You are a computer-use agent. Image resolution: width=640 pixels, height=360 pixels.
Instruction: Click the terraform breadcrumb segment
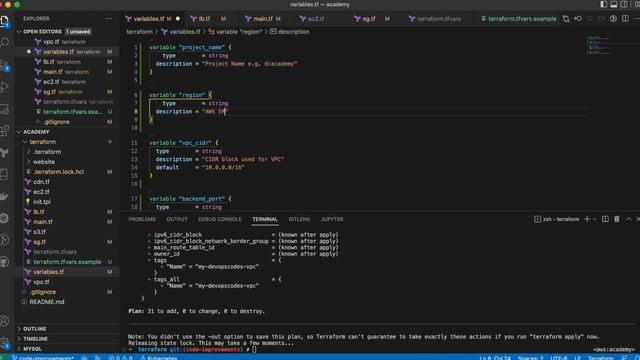(139, 31)
